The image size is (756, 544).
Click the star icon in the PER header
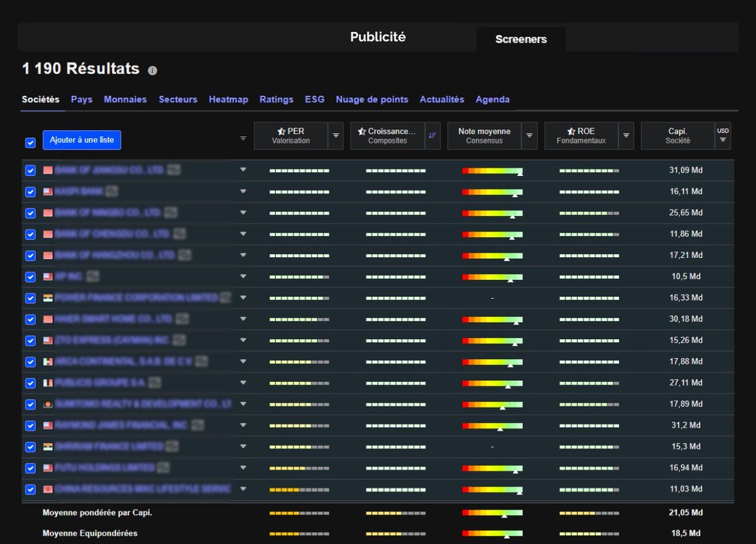click(282, 131)
